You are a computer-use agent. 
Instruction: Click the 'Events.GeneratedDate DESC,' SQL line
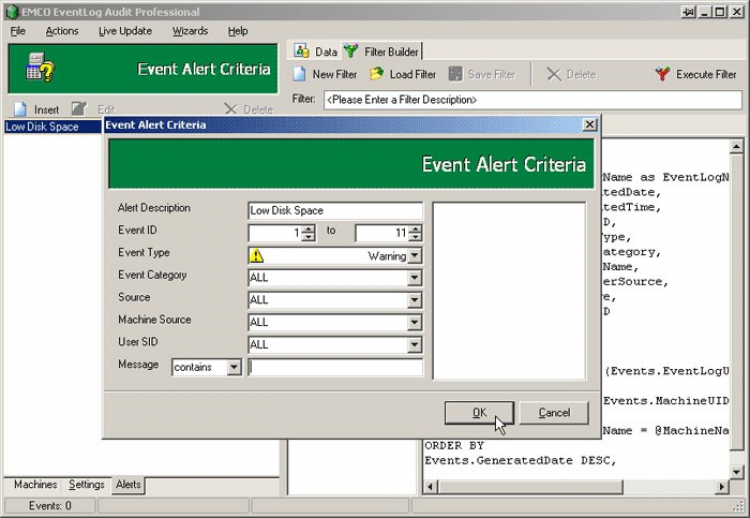pos(520,461)
